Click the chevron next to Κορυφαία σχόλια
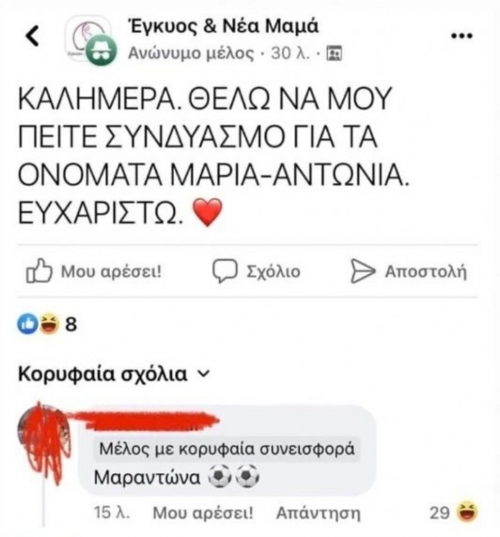 pyautogui.click(x=203, y=374)
